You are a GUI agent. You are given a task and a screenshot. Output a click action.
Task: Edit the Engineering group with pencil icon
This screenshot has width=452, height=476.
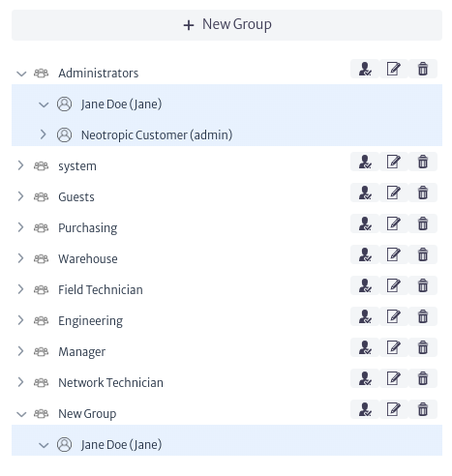tap(394, 316)
